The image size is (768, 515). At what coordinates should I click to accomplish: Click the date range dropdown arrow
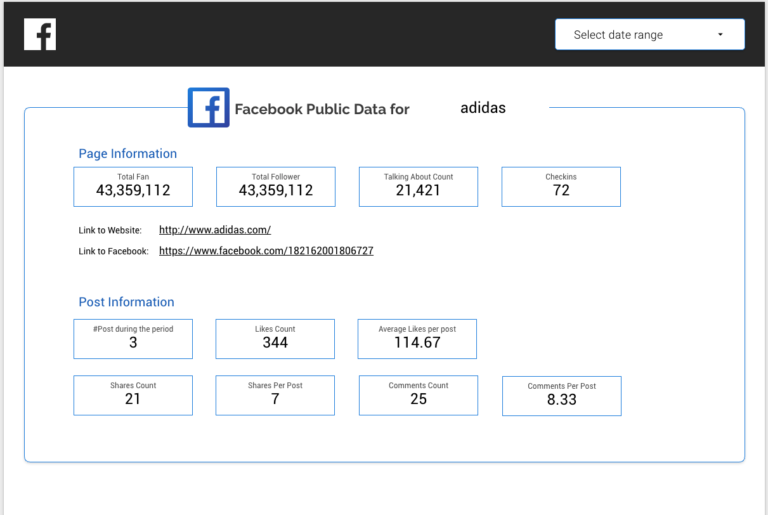[720, 34]
